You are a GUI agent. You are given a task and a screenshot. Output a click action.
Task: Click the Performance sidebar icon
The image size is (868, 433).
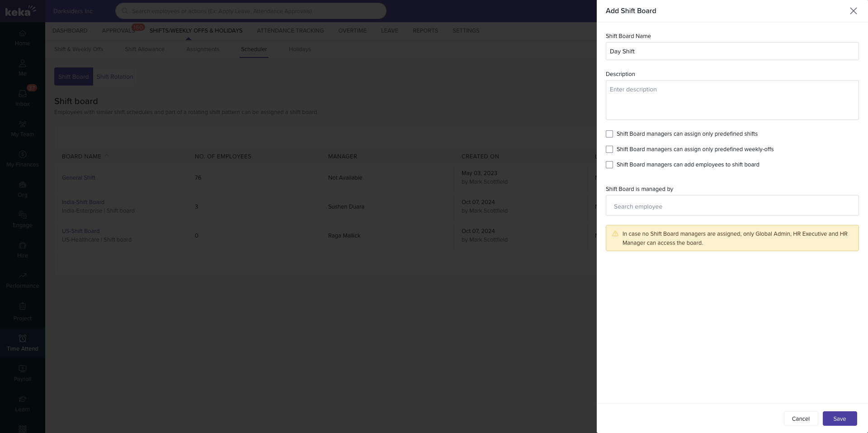tap(22, 276)
